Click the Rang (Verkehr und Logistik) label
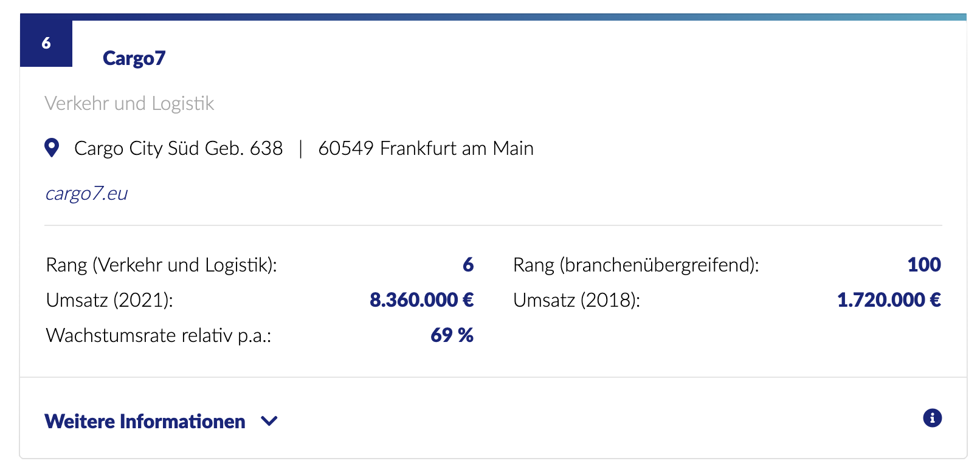This screenshot has height=475, width=980. point(161,265)
